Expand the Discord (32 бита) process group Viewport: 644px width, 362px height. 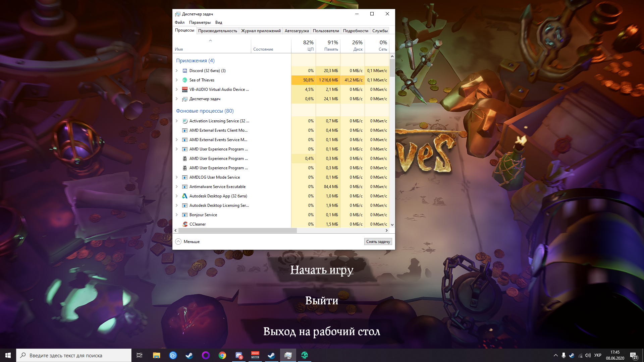[x=177, y=71]
